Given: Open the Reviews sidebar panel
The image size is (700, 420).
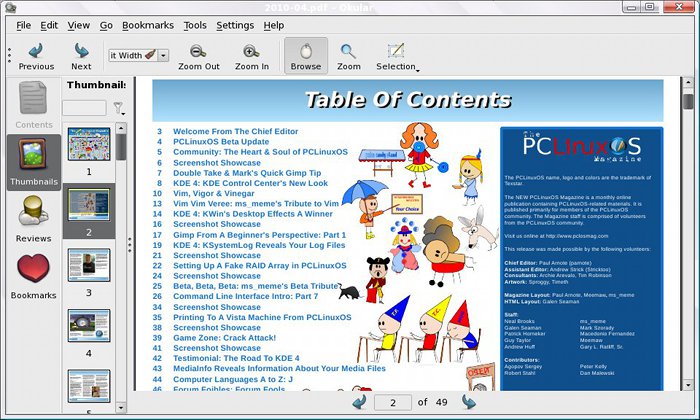Looking at the screenshot, I should click(x=34, y=219).
